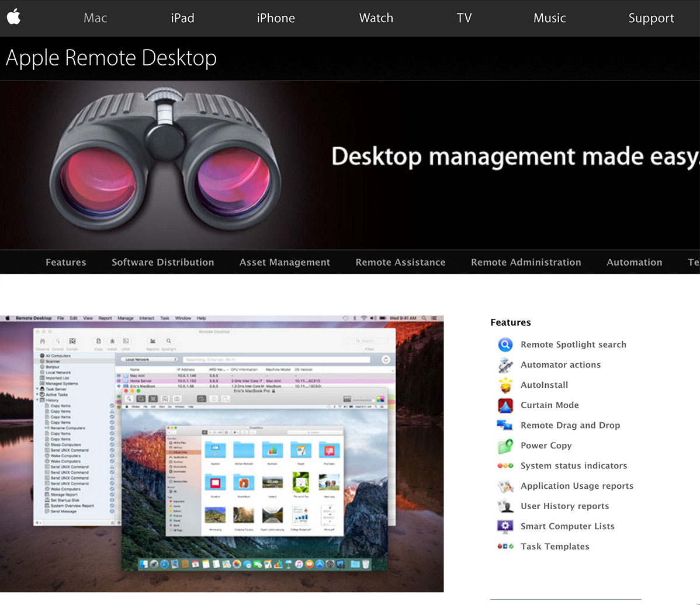Click the red Curtain Mode icon

505,405
